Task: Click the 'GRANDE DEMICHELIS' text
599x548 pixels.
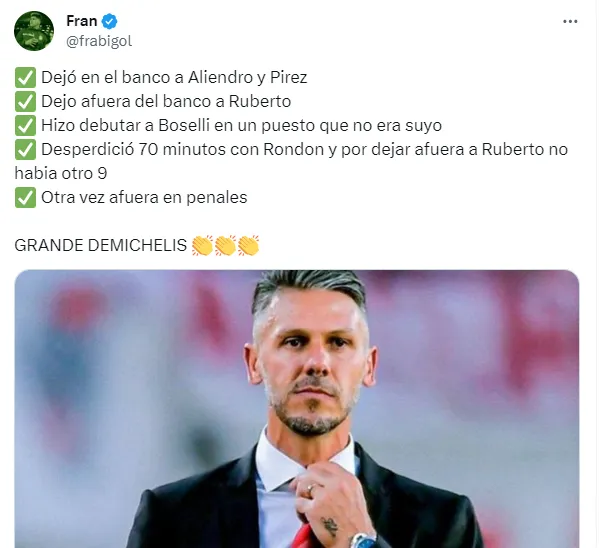Action: [x=100, y=245]
